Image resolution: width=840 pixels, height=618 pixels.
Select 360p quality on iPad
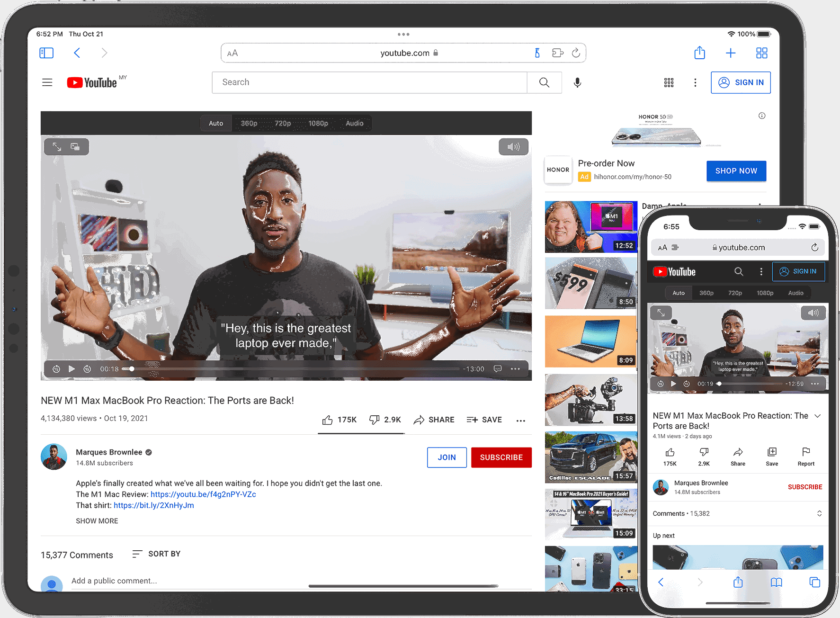(249, 123)
